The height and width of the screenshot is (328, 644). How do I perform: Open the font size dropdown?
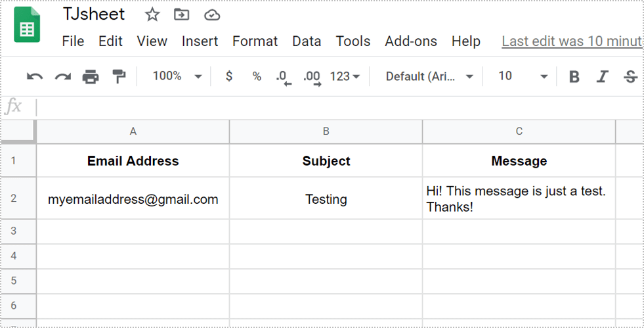pos(523,76)
